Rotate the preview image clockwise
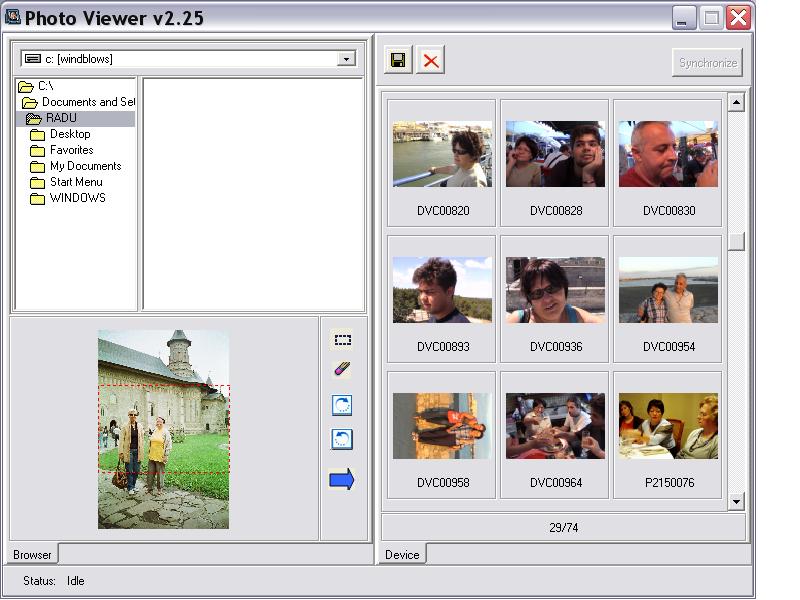Image resolution: width=800 pixels, height=600 pixels. click(342, 405)
